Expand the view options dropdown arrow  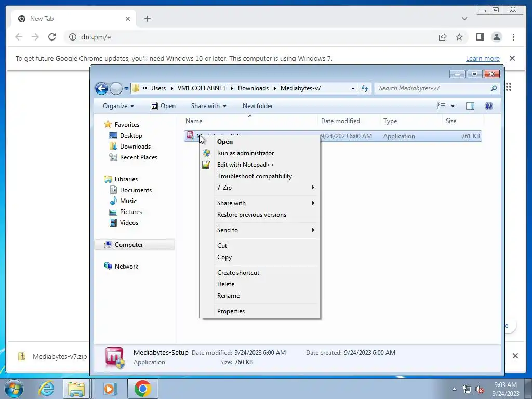(x=453, y=106)
